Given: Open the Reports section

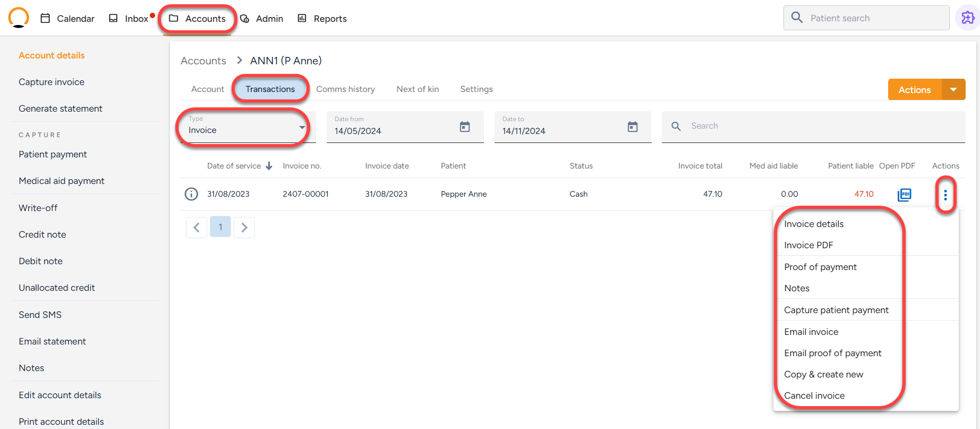Looking at the screenshot, I should click(x=322, y=19).
